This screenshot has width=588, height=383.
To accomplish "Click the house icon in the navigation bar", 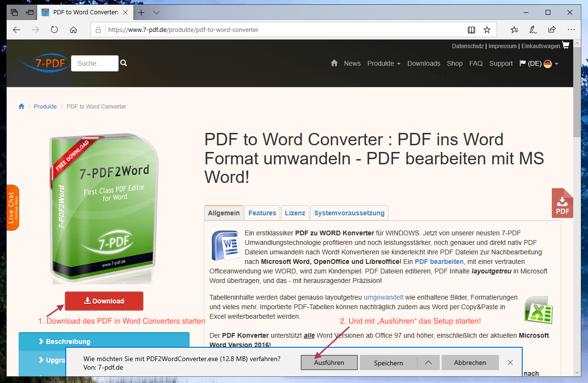I will tap(334, 63).
